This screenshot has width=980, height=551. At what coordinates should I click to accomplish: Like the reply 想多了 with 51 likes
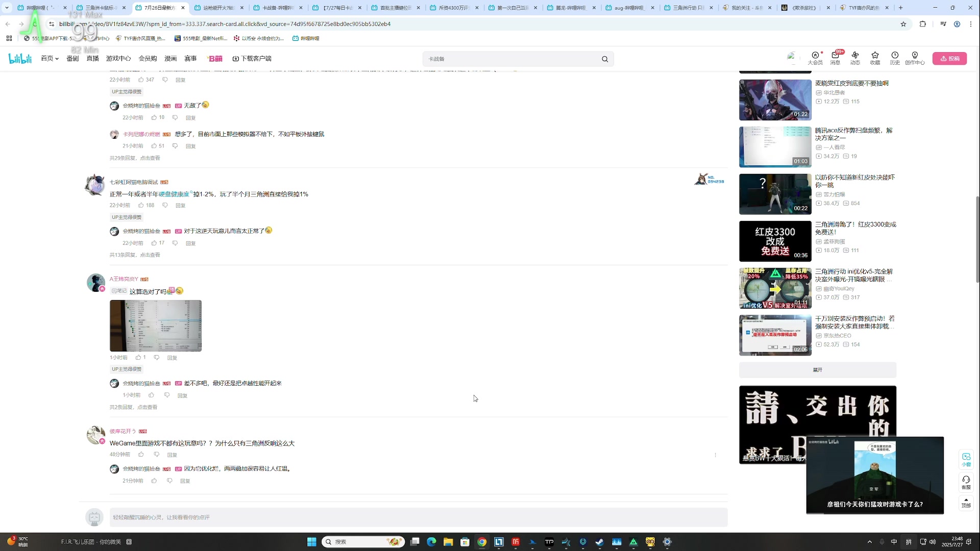click(154, 146)
